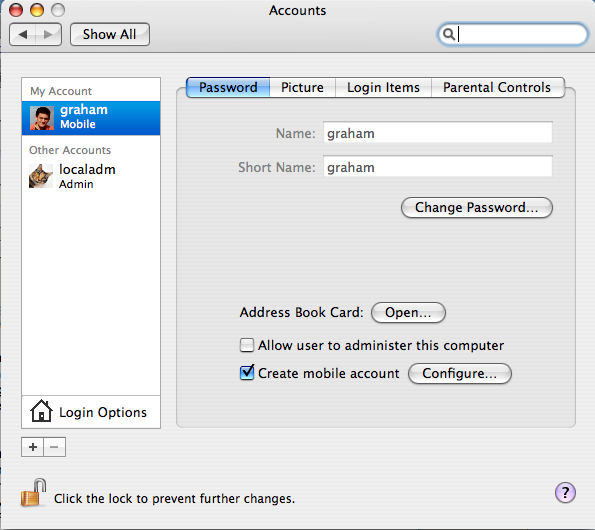Go forward with the right arrow button
The width and height of the screenshot is (595, 530).
coord(48,35)
